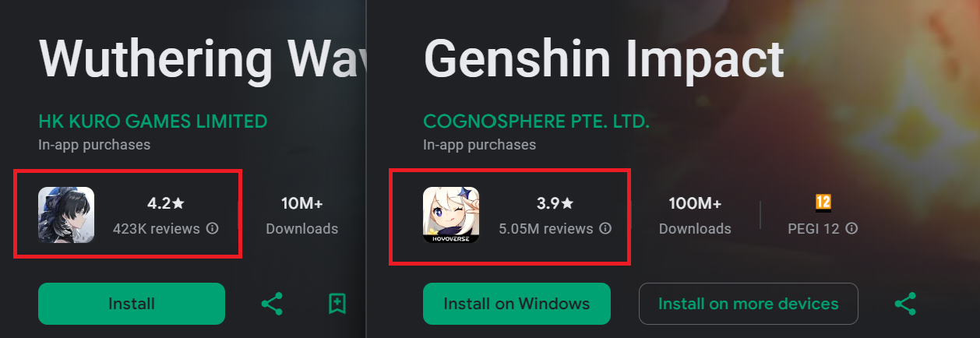The height and width of the screenshot is (338, 980).
Task: Click 5.05M reviews text
Action: [545, 229]
